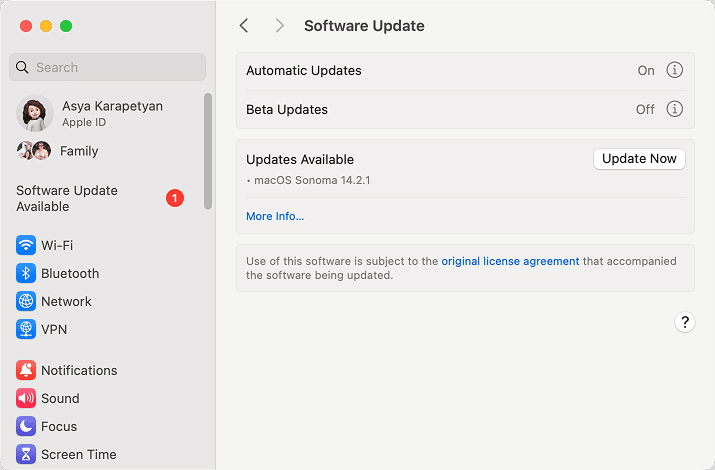The height and width of the screenshot is (470, 715).
Task: Click the Beta Updates info icon
Action: [x=674, y=109]
